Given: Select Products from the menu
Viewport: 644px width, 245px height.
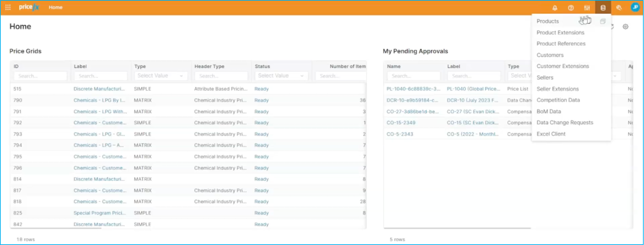Looking at the screenshot, I should (548, 21).
